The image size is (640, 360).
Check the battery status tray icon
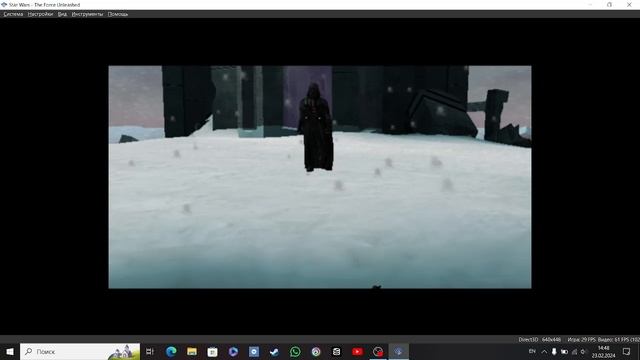(x=564, y=351)
